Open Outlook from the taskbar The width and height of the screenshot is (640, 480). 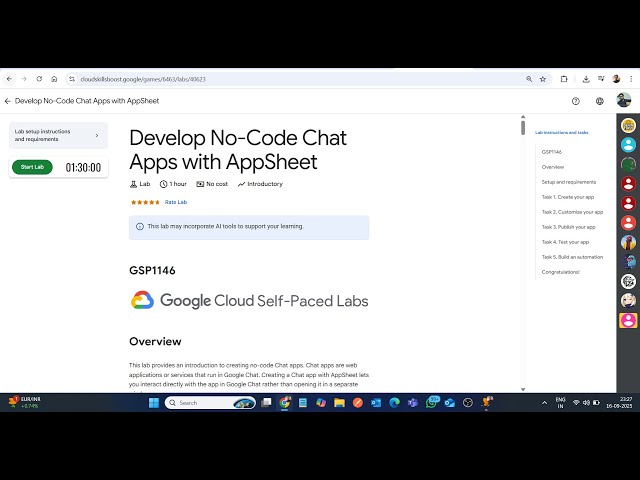click(376, 403)
